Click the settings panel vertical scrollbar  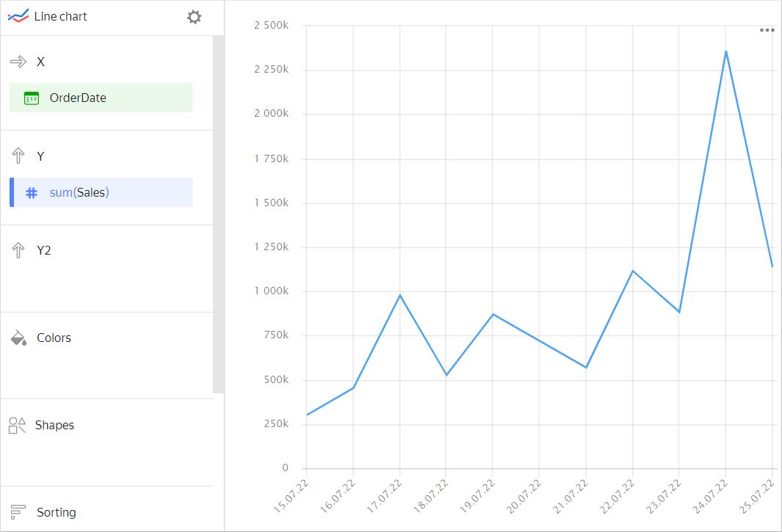219,213
